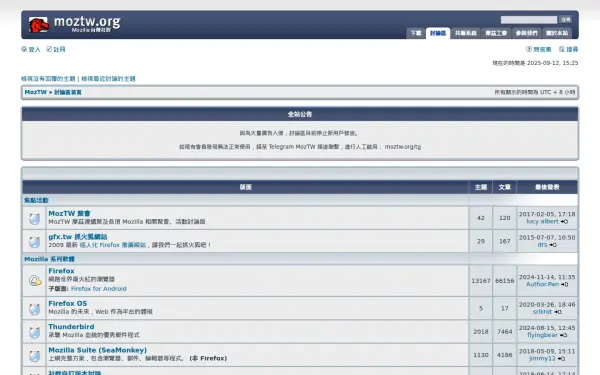Click the 登入 login link
The width and height of the screenshot is (600, 375).
click(x=34, y=49)
